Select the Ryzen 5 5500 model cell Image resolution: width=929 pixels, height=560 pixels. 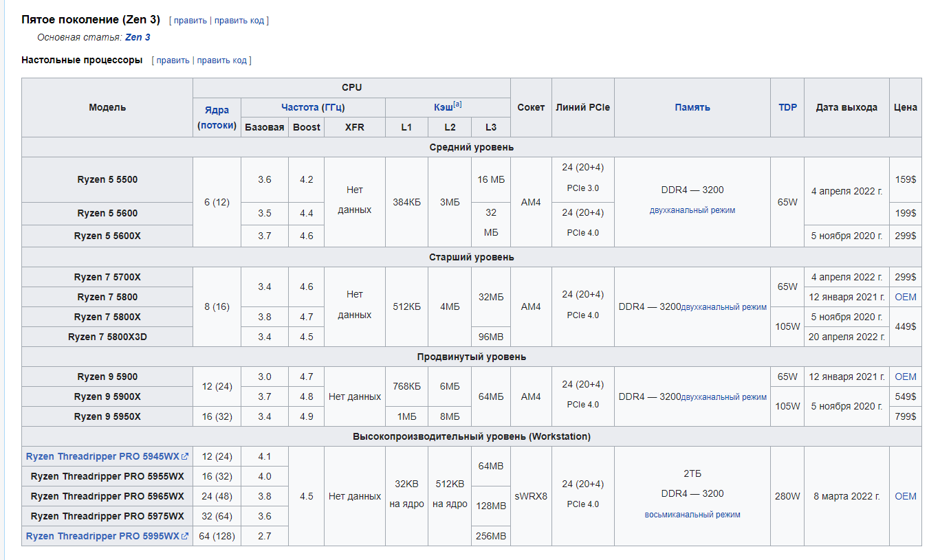107,180
